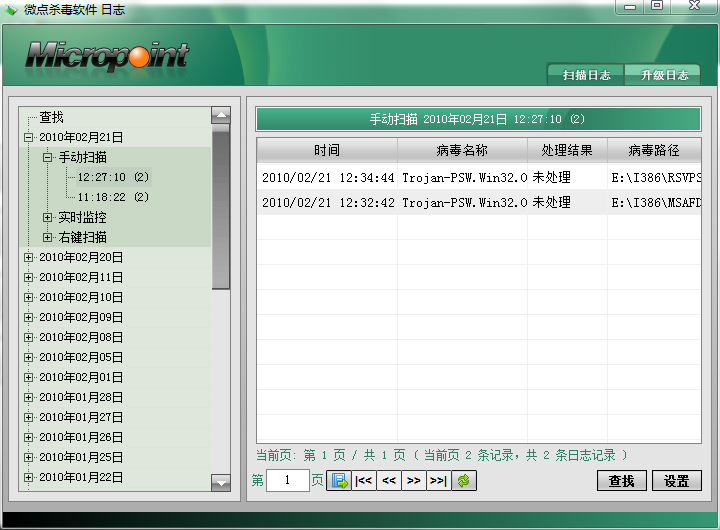This screenshot has width=720, height=530.
Task: Click the 查找 button at bottom right
Action: pyautogui.click(x=622, y=481)
